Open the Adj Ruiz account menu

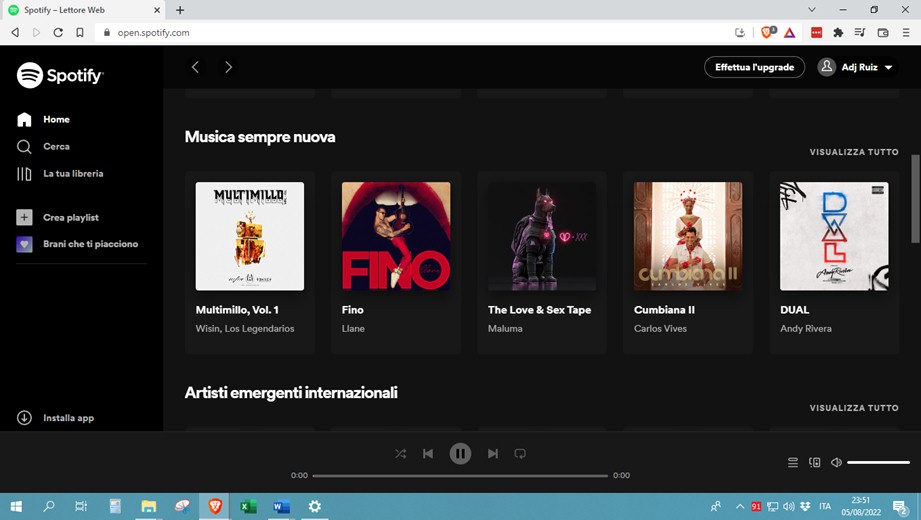[x=858, y=67]
